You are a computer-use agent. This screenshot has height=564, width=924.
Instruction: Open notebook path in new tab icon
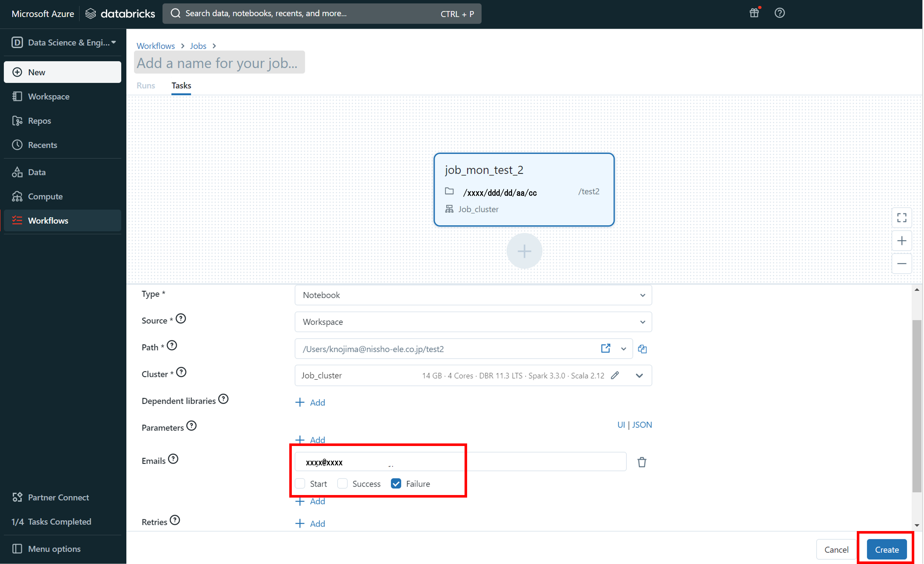click(605, 348)
